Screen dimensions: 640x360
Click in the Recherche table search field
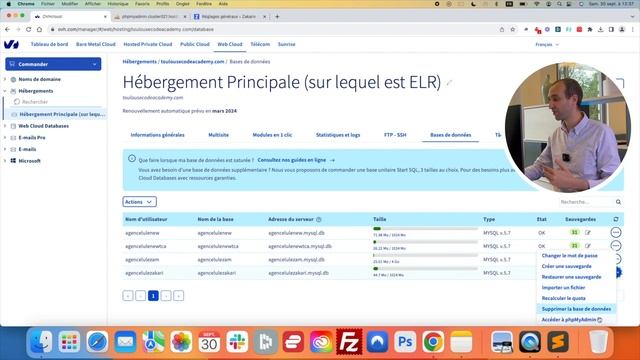(x=587, y=202)
